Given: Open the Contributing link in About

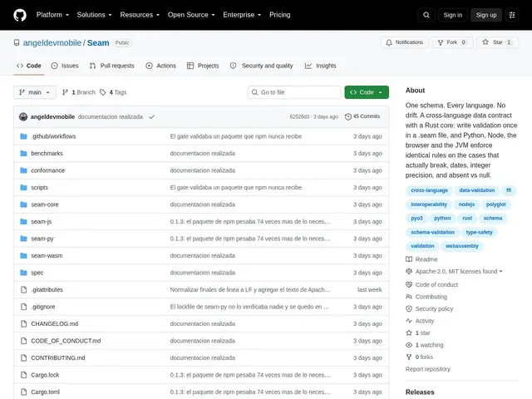Looking at the screenshot, I should (x=431, y=297).
